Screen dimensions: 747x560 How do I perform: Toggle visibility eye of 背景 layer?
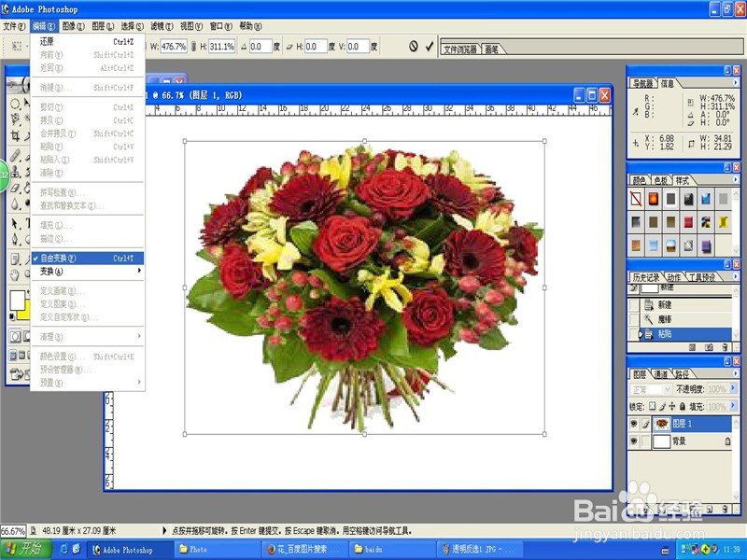[634, 441]
